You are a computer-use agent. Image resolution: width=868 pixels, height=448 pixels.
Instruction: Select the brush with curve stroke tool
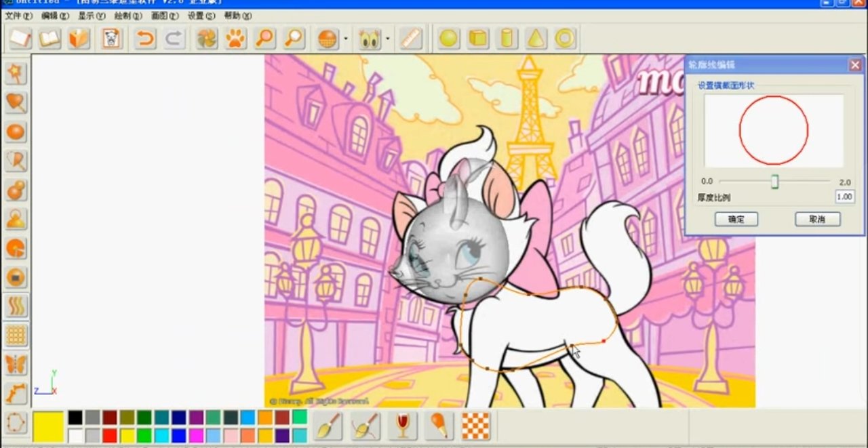(x=366, y=426)
